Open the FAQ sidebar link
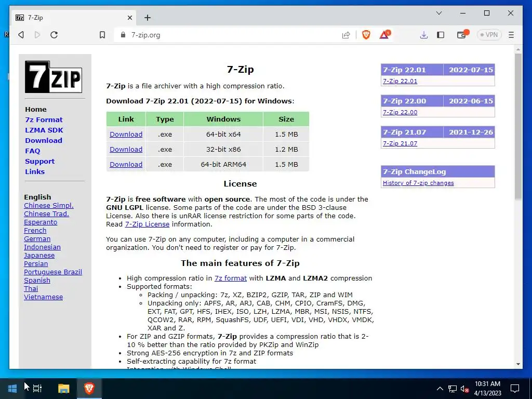Image resolution: width=532 pixels, height=399 pixels. 33,151
